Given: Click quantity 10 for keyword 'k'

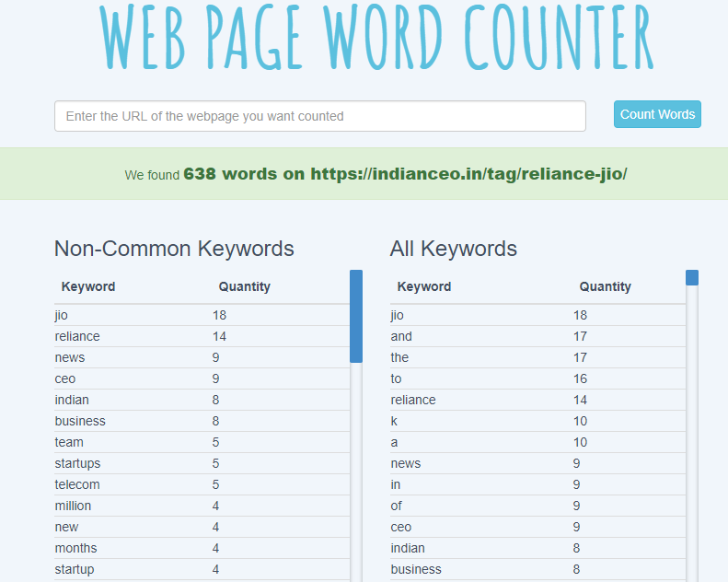Looking at the screenshot, I should click(x=580, y=421).
